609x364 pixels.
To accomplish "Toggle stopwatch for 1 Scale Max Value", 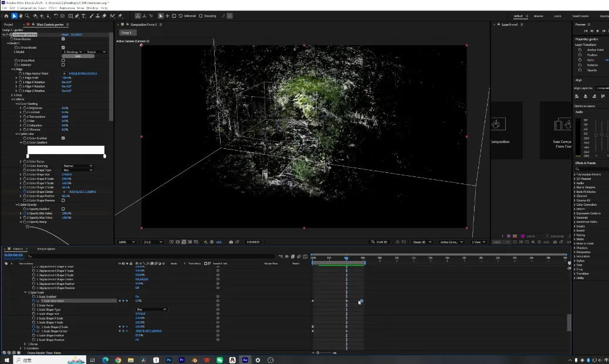I will [x=33, y=301].
